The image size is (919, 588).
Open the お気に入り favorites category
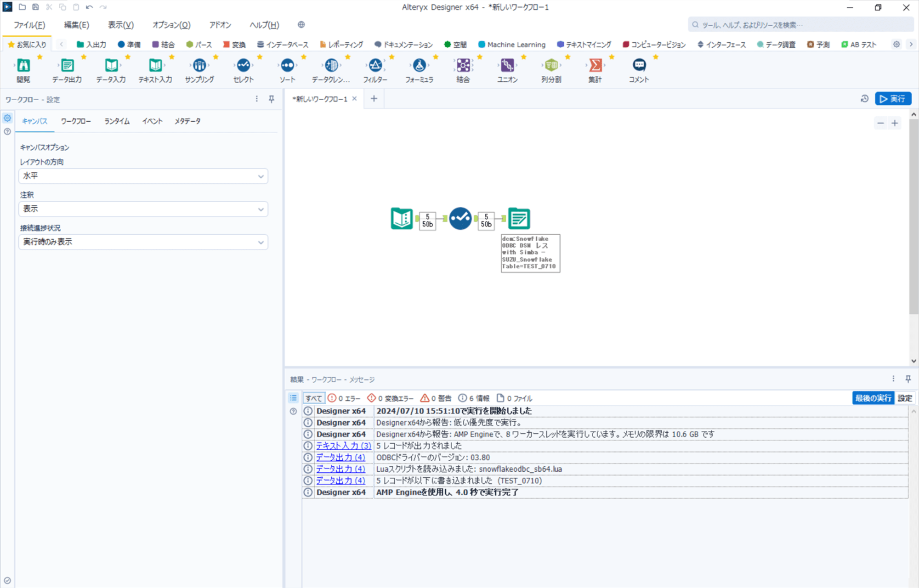[27, 45]
